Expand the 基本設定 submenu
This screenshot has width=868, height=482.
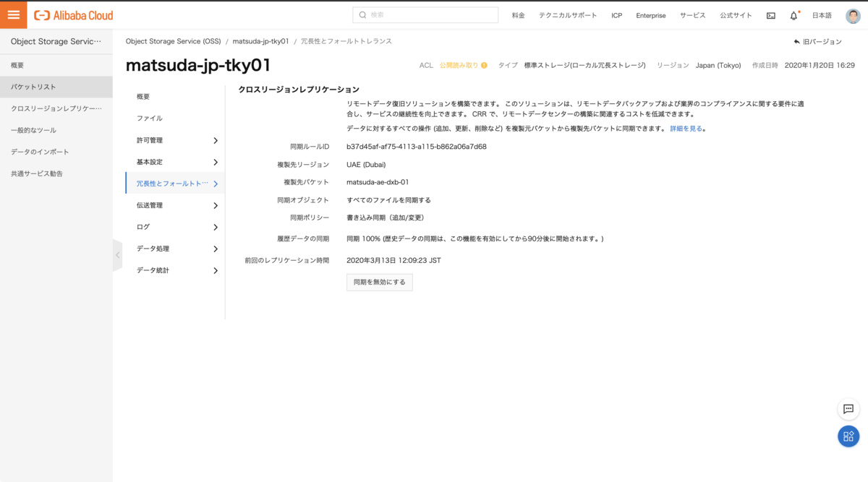[x=215, y=162]
